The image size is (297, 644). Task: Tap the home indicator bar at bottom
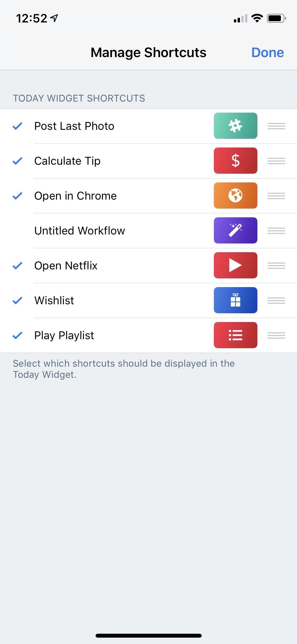148,636
